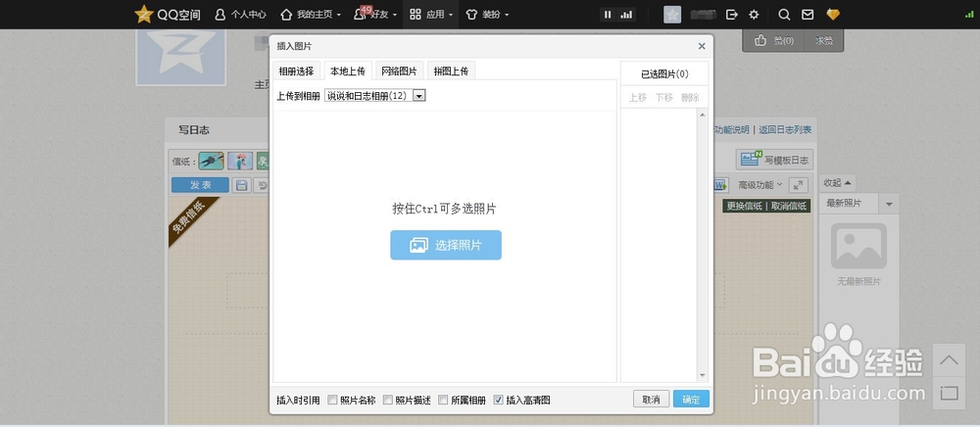This screenshot has height=427, width=980.
Task: Click the 更换信纸 link
Action: click(745, 206)
